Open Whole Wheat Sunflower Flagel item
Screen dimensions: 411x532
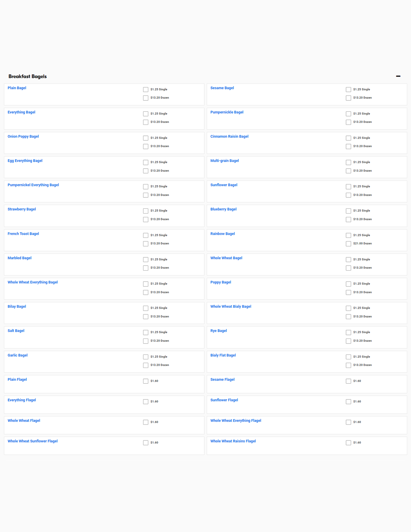[32, 441]
